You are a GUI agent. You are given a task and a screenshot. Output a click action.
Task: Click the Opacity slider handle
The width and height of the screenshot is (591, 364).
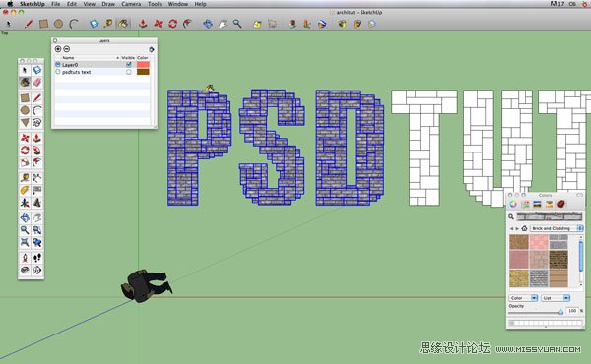click(x=560, y=312)
